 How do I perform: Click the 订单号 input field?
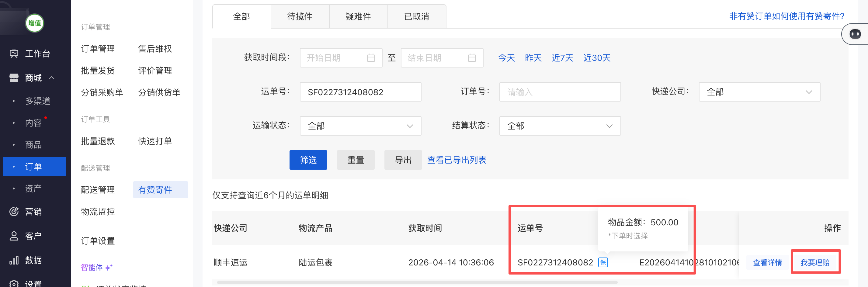[x=560, y=92]
